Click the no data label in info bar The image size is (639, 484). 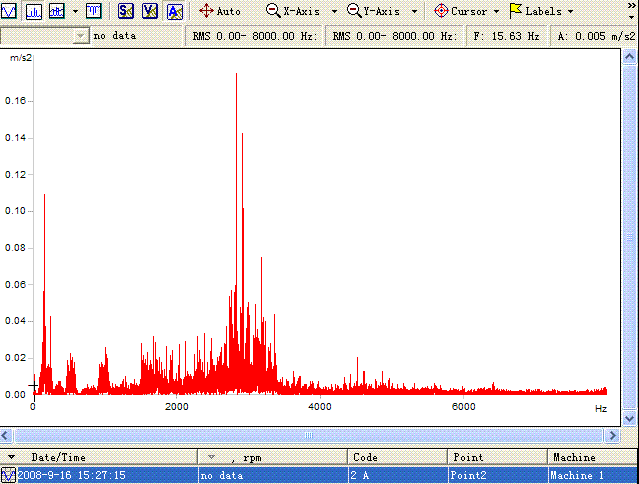pyautogui.click(x=115, y=36)
